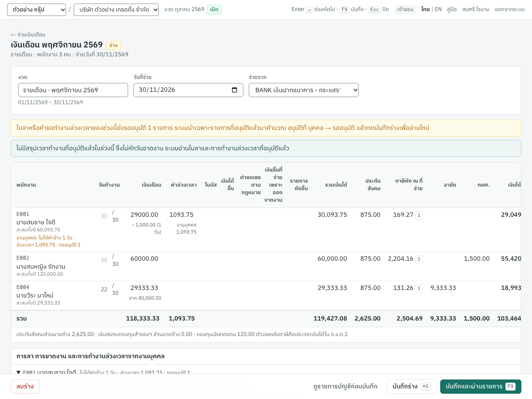Switch language to ไทย
532x399 pixels.
click(425, 9)
